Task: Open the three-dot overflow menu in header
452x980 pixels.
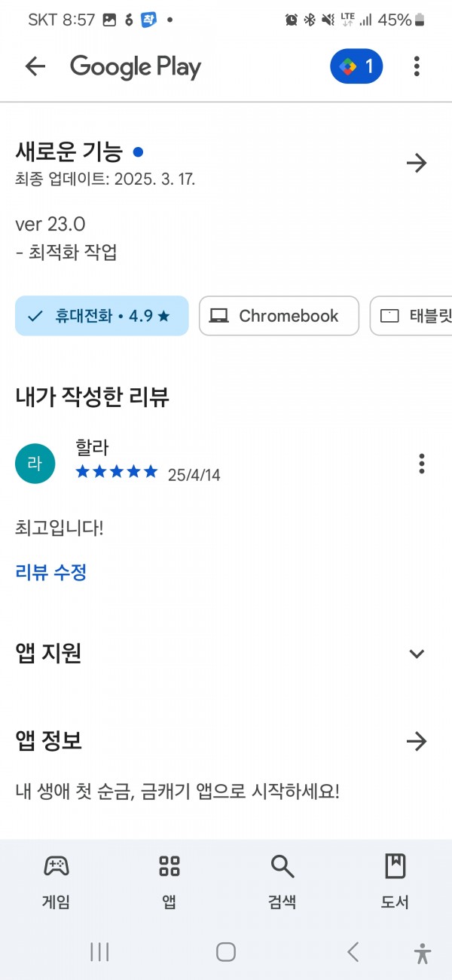Action: (417, 66)
